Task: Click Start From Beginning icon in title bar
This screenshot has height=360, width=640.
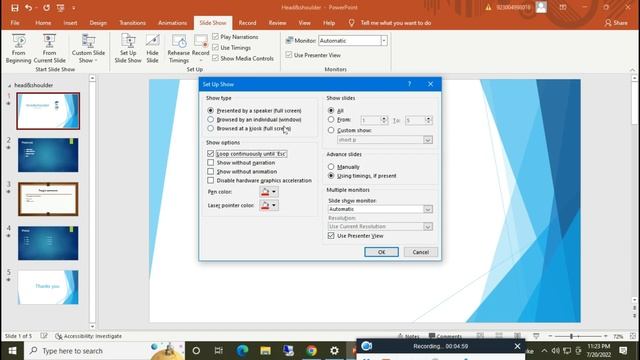Action: click(x=60, y=8)
